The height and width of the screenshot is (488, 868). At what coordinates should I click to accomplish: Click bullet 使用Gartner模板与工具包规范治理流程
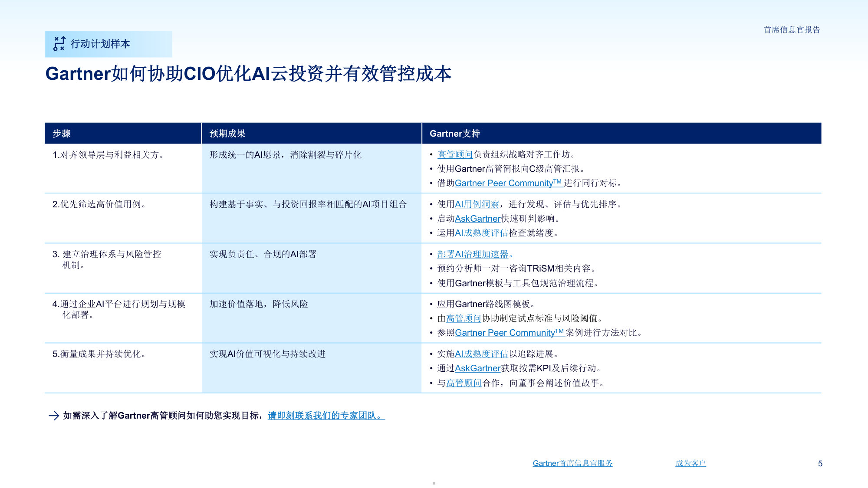pyautogui.click(x=518, y=283)
